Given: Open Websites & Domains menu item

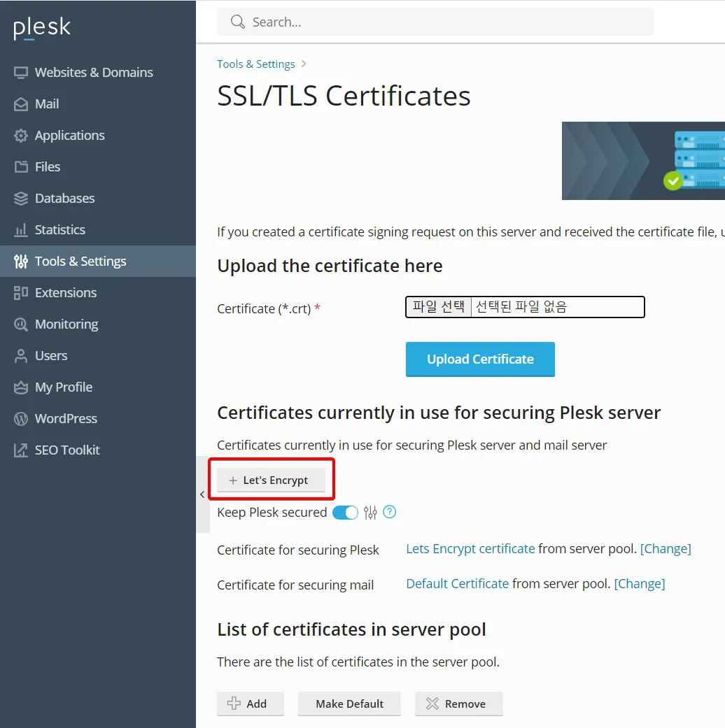Looking at the screenshot, I should [98, 73].
